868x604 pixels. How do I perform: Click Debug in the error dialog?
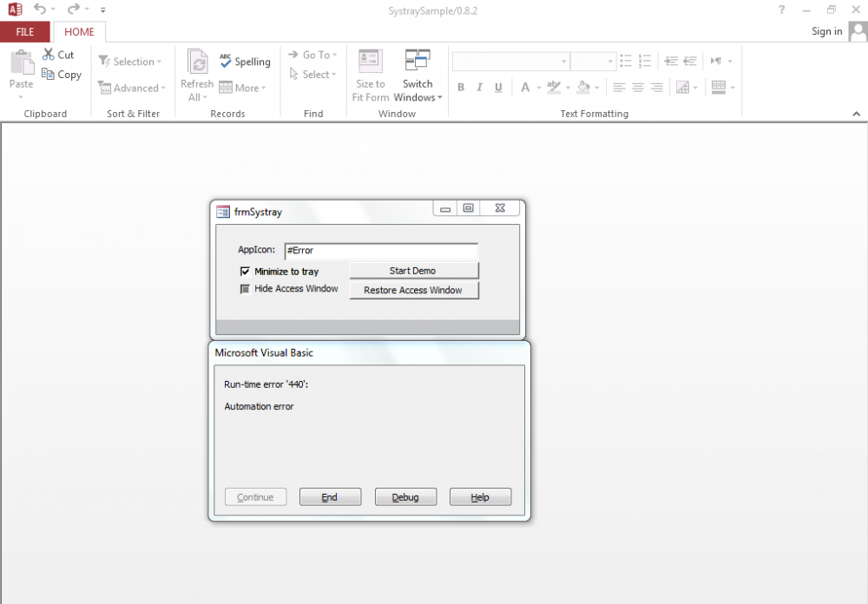pos(405,497)
